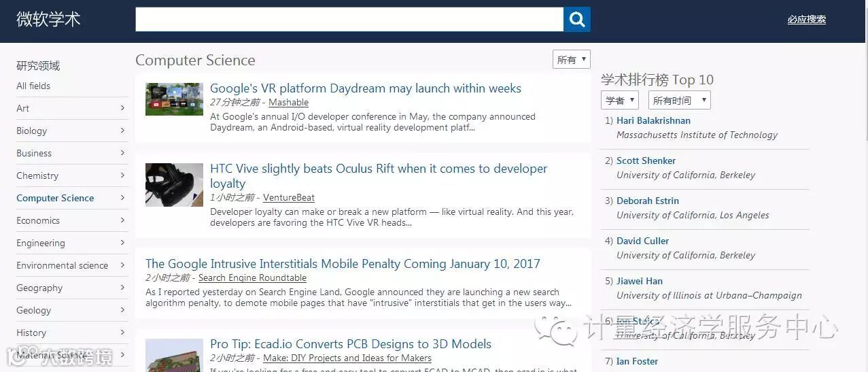
Task: Expand the Art chevron arrow
Action: pos(122,107)
